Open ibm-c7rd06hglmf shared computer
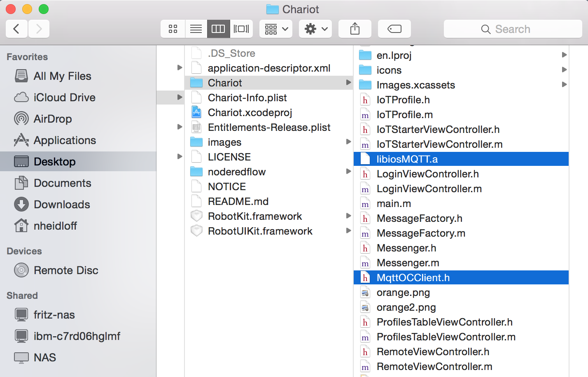 coord(78,336)
